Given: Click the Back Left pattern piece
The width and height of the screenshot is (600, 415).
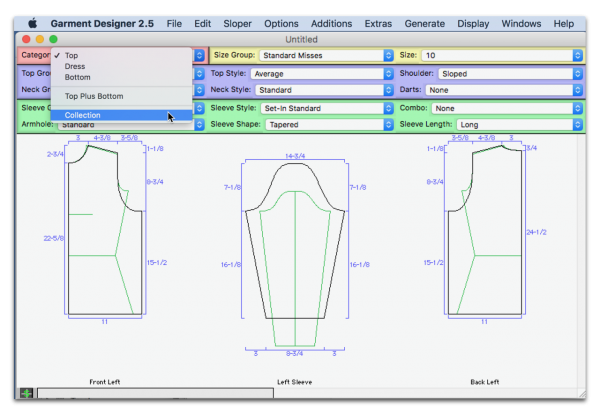Looking at the screenshot, I should tap(485, 229).
